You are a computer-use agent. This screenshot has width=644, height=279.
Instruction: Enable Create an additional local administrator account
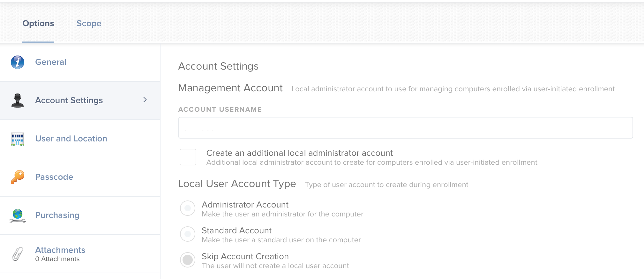pyautogui.click(x=188, y=157)
